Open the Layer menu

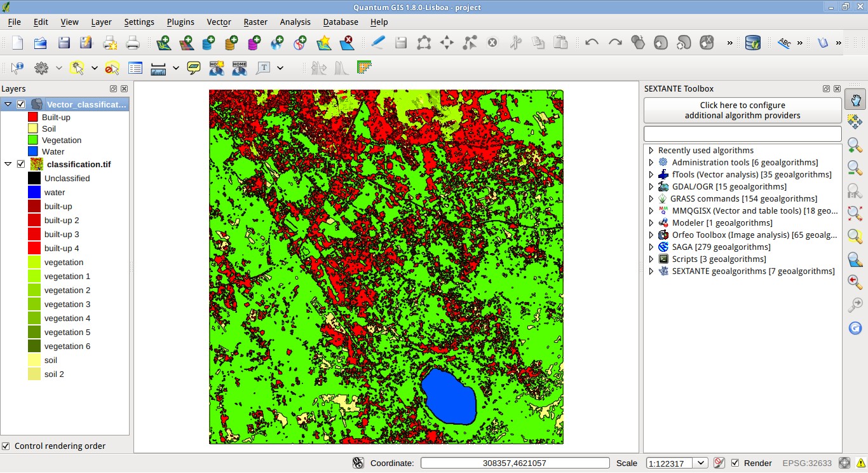tap(101, 22)
